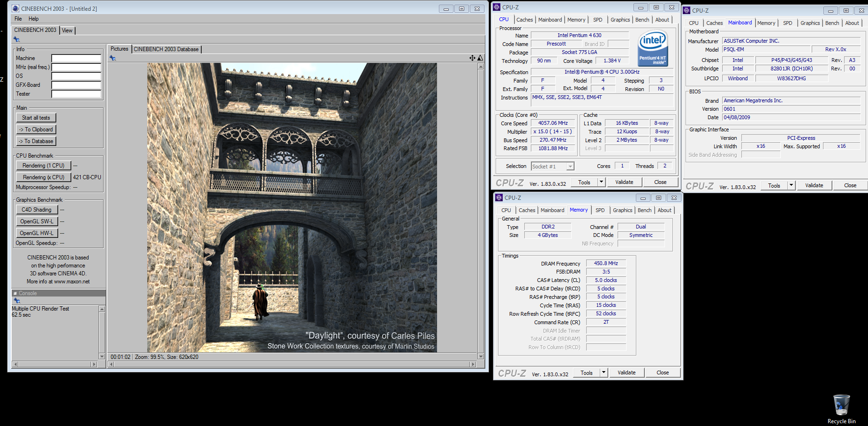Click picture vertical scrollbar up arrow
The width and height of the screenshot is (868, 426).
pos(481,66)
